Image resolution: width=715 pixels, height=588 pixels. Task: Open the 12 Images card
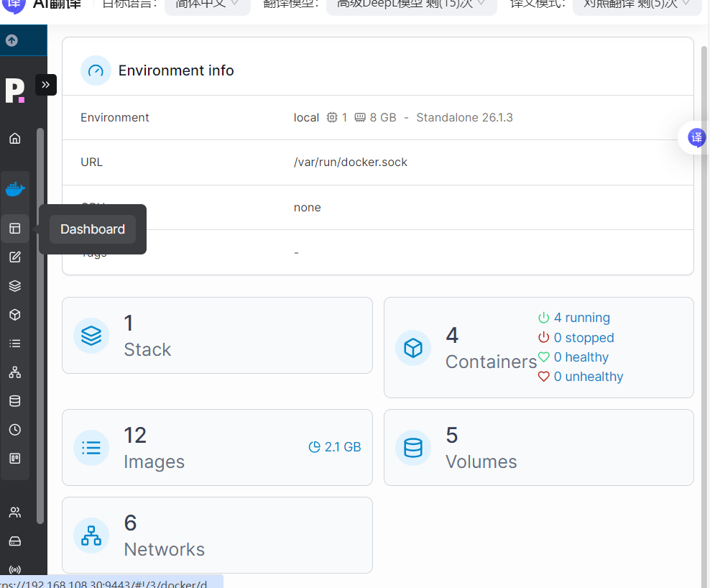[x=217, y=448]
